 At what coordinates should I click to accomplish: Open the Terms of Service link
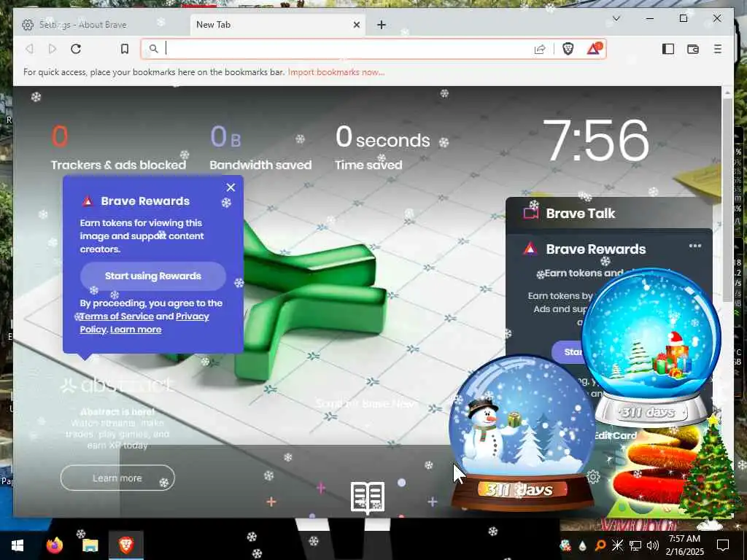117,316
